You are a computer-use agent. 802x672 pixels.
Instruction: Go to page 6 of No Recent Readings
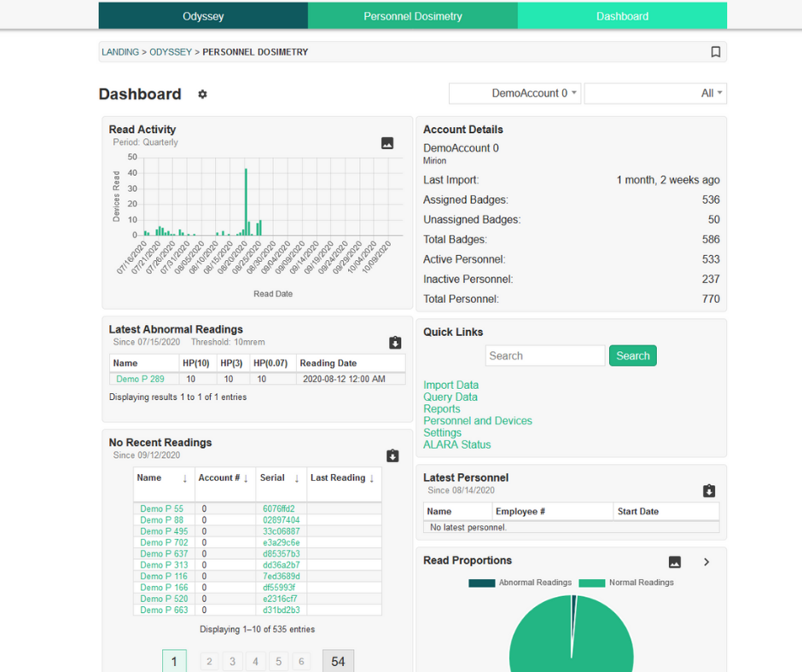[301, 661]
